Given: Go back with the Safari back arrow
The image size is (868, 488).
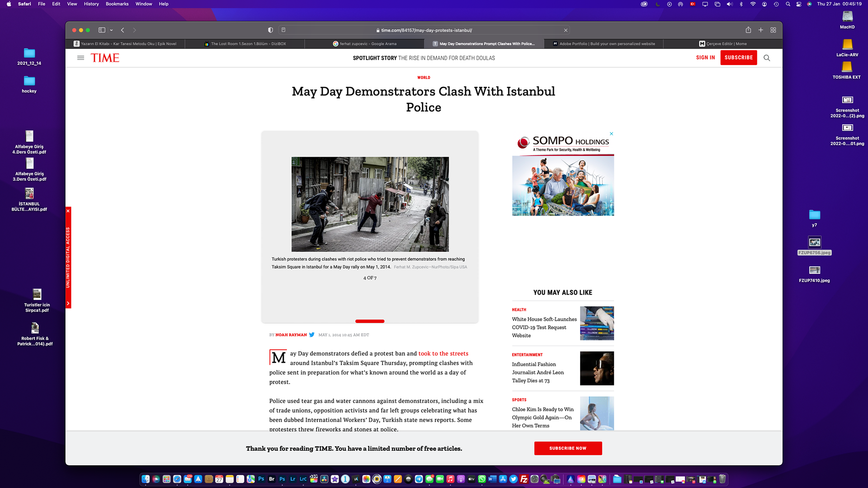Looking at the screenshot, I should 123,30.
